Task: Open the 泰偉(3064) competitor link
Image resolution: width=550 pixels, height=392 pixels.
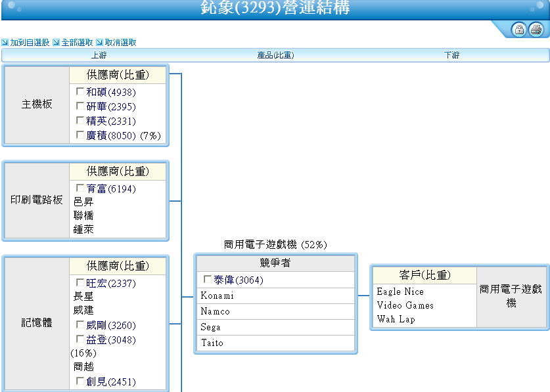Action: [x=239, y=280]
